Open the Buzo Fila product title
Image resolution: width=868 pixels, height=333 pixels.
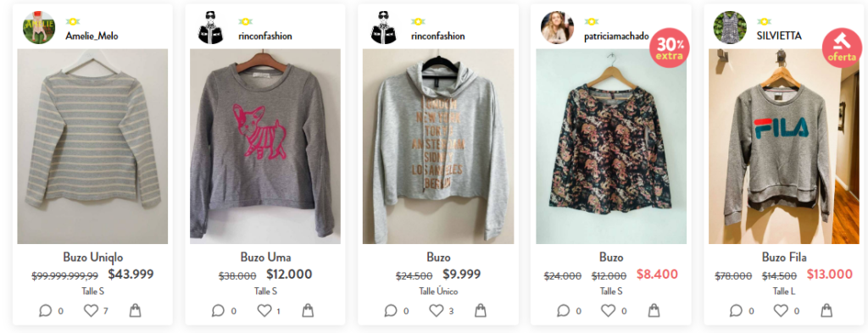784,258
